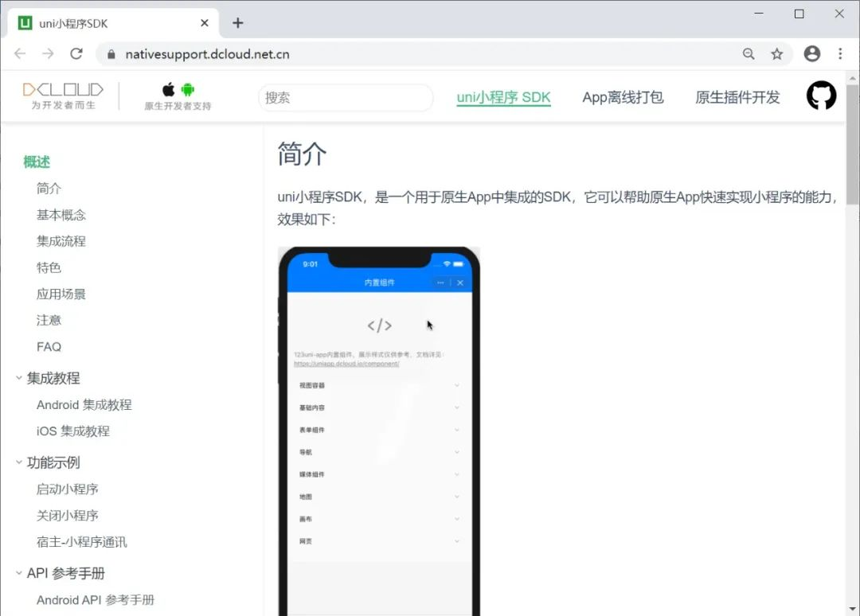Switch to the uni小程序 SDK nav tab
The width and height of the screenshot is (860, 616).
coord(503,97)
